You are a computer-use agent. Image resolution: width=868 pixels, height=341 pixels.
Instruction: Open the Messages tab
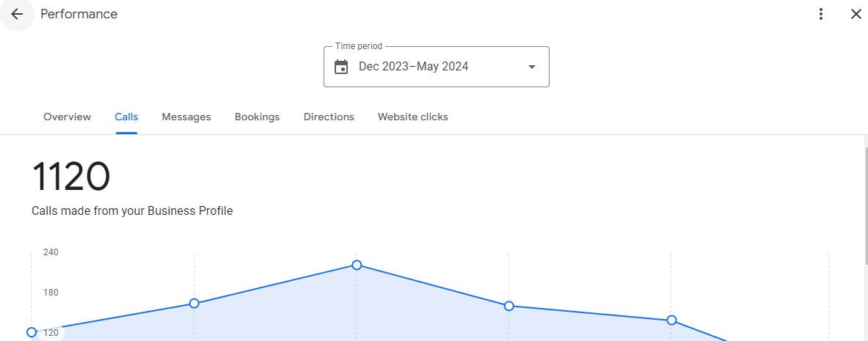(186, 117)
